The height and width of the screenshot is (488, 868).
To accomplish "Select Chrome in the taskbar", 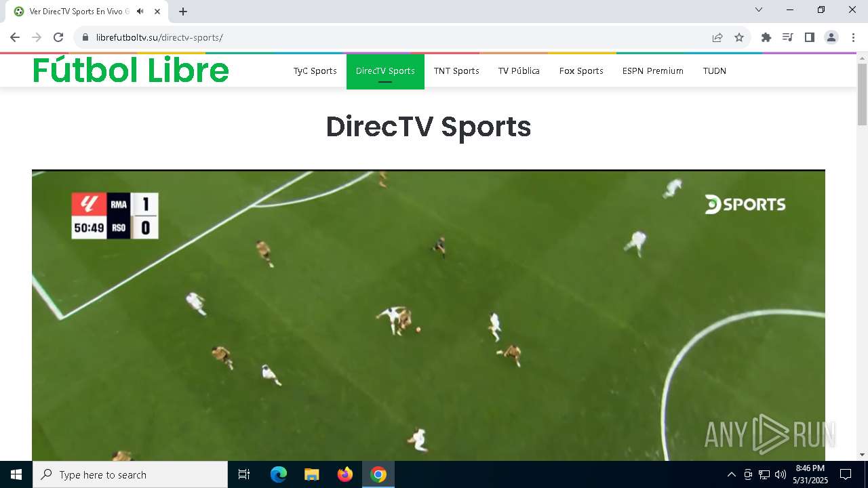I will 378,474.
